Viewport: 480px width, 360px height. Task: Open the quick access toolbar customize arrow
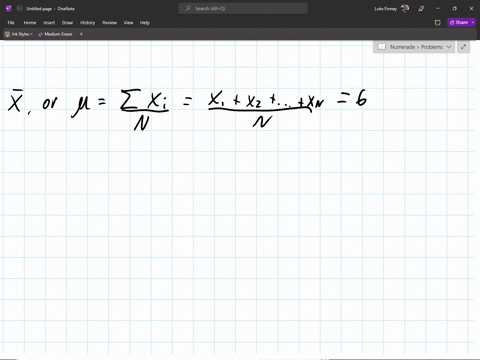[81, 34]
